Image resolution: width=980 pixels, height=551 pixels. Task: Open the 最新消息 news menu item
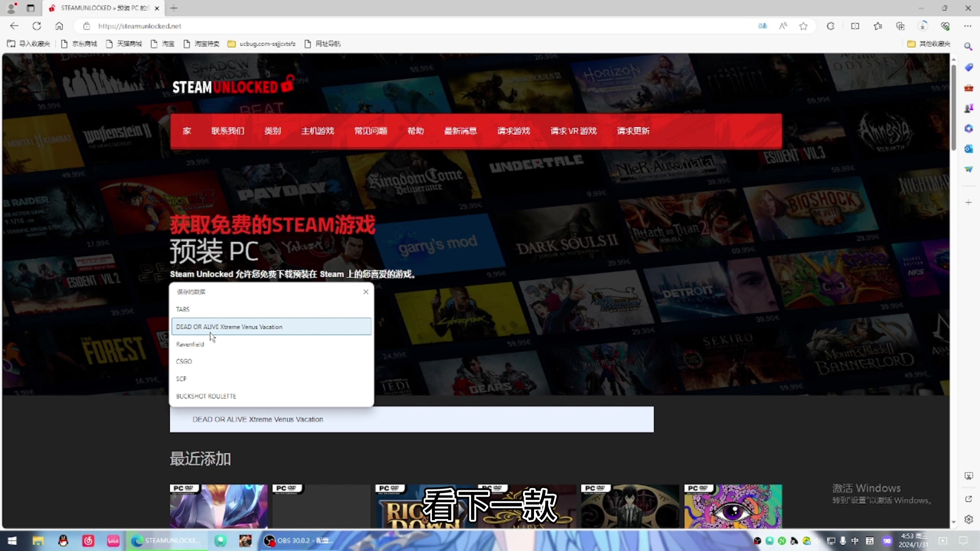461,131
